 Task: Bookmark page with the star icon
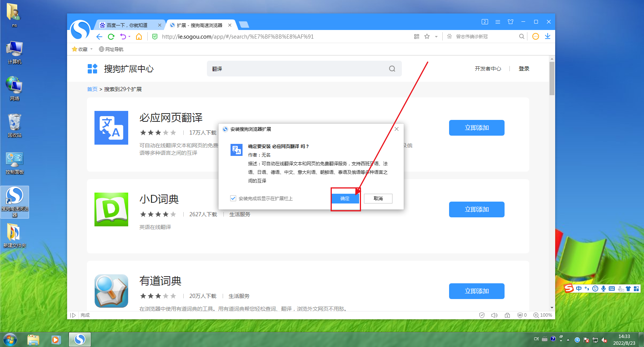[427, 36]
